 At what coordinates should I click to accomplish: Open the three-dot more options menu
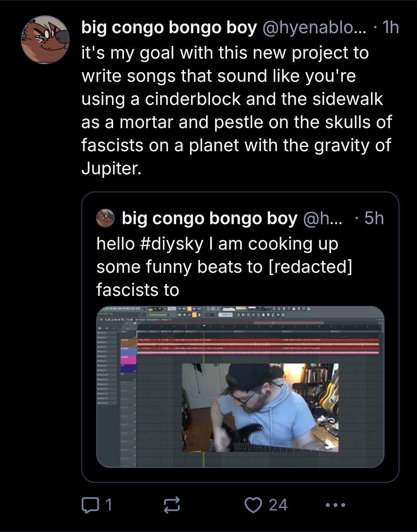tap(335, 505)
